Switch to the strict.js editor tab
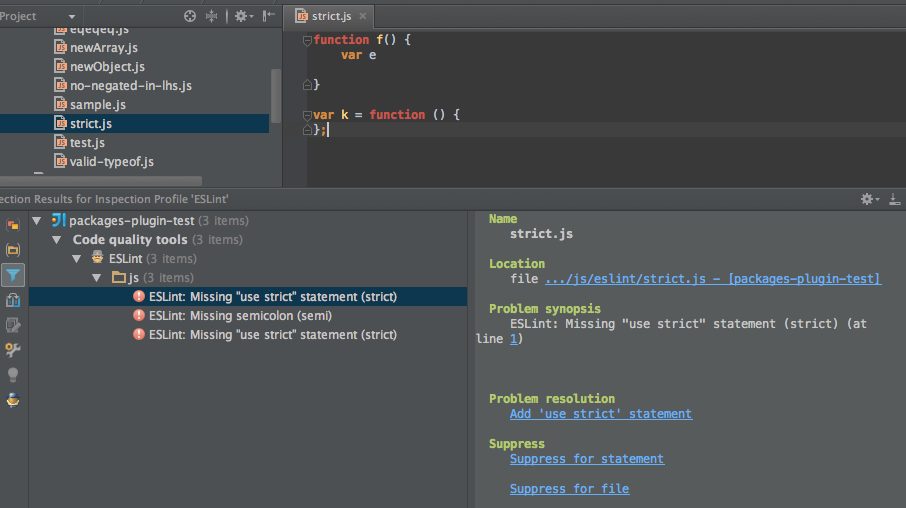906x508 pixels. pyautogui.click(x=329, y=16)
